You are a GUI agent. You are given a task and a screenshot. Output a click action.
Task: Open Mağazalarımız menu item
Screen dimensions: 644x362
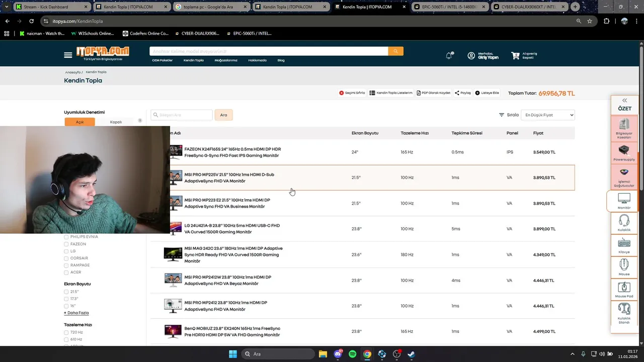[226, 60]
